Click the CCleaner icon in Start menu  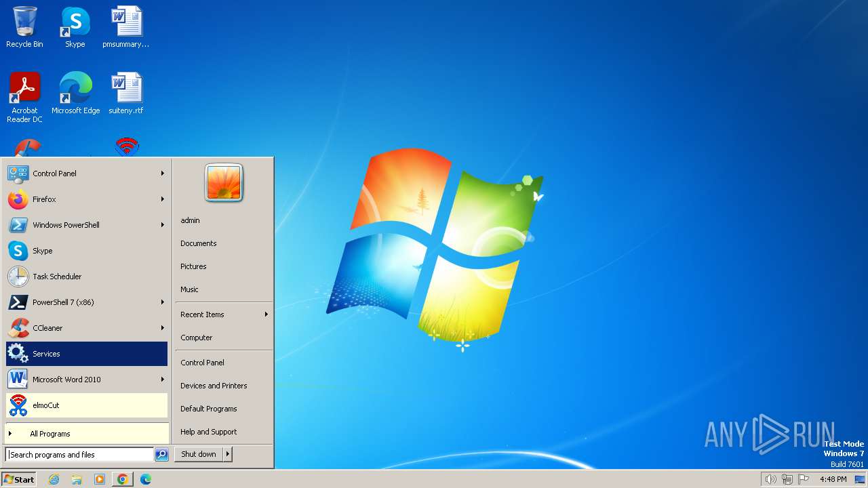point(18,328)
